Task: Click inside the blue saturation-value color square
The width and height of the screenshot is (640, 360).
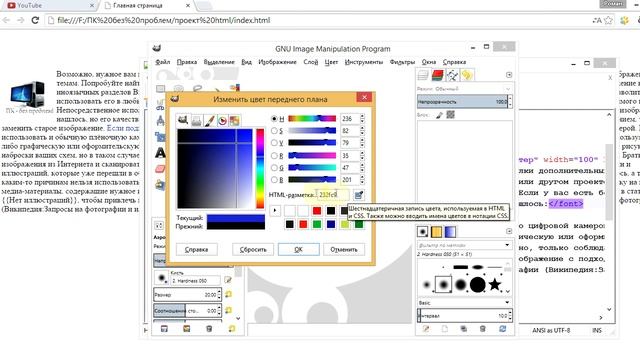Action: click(215, 169)
